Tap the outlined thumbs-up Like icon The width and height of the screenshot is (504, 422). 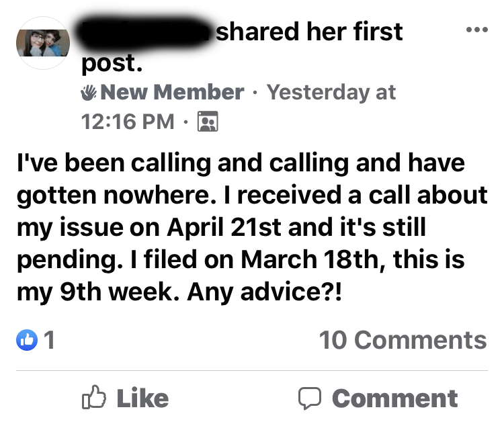(x=93, y=397)
